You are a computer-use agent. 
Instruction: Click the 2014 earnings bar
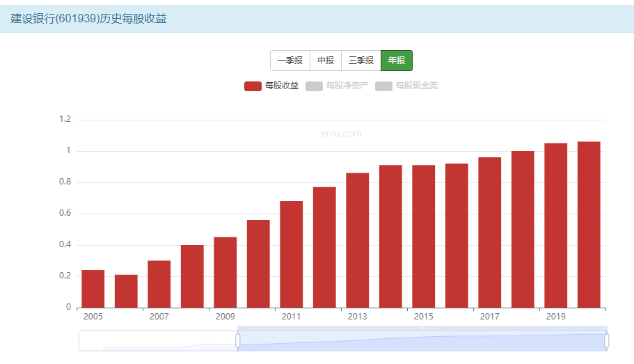tap(390, 237)
